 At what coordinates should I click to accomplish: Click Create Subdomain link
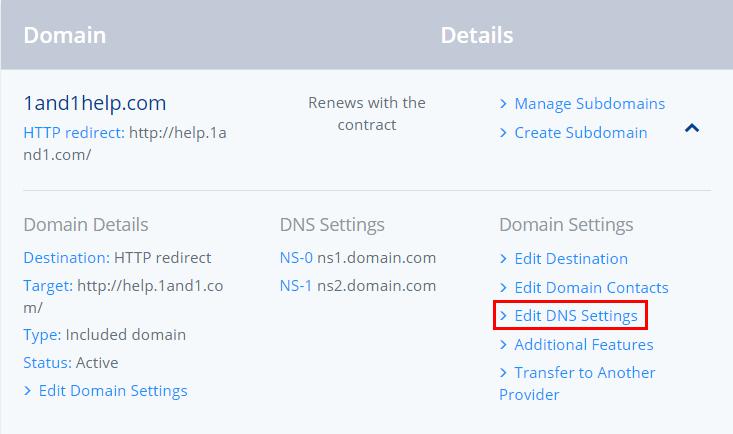[x=581, y=133]
